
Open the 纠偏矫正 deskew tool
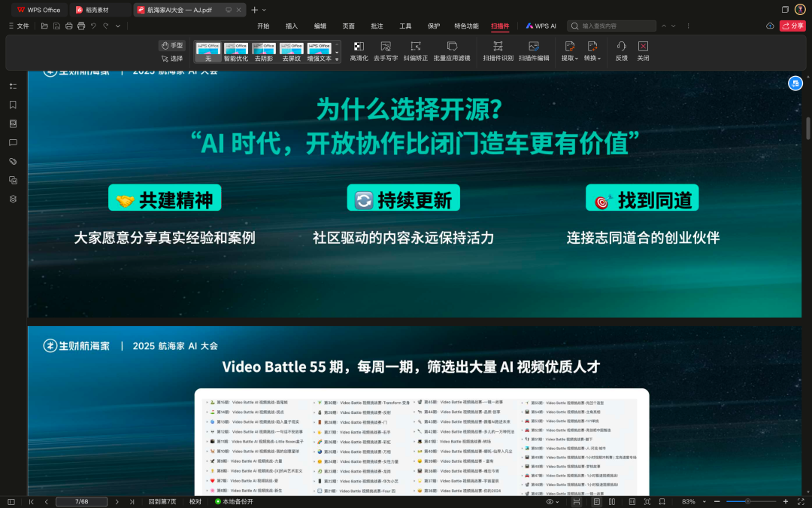point(415,51)
